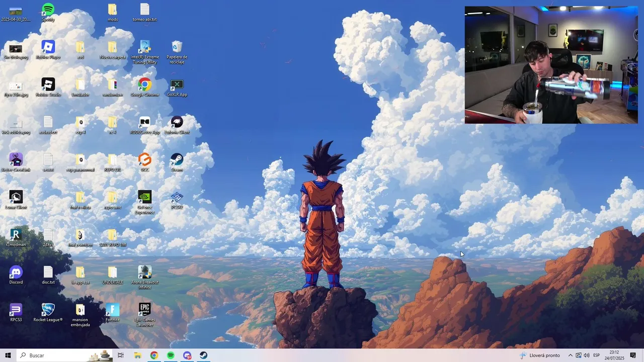This screenshot has width=644, height=362.
Task: Launch the PCSX2 emulator
Action: pos(177,200)
